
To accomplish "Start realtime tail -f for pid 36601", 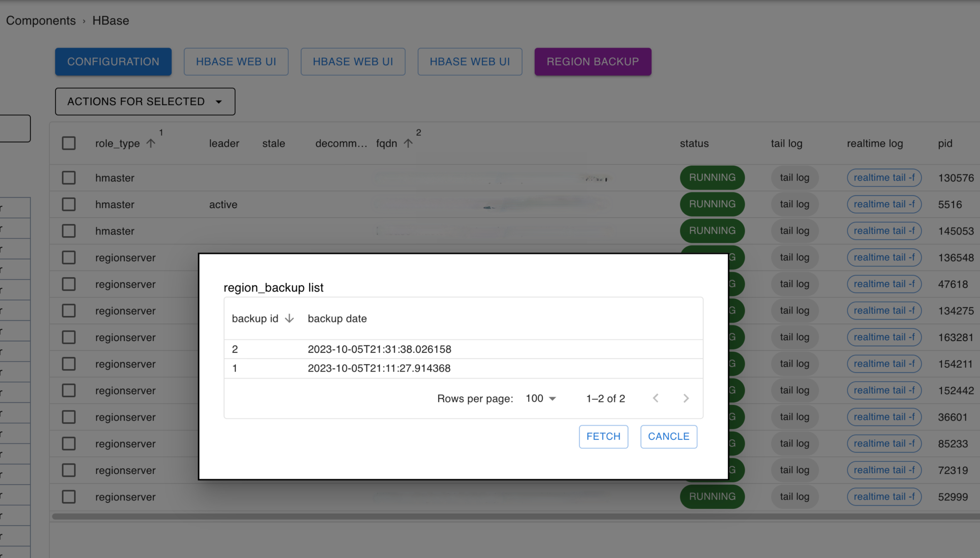I will coord(884,416).
